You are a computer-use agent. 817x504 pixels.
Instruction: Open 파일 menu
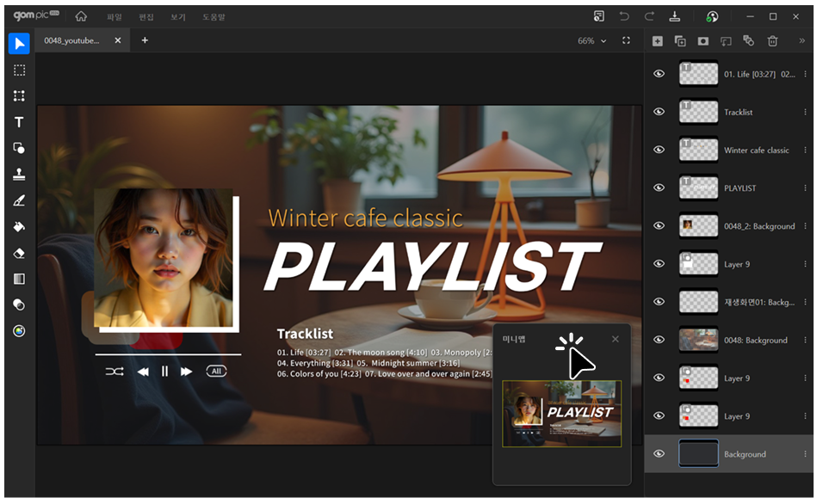115,17
